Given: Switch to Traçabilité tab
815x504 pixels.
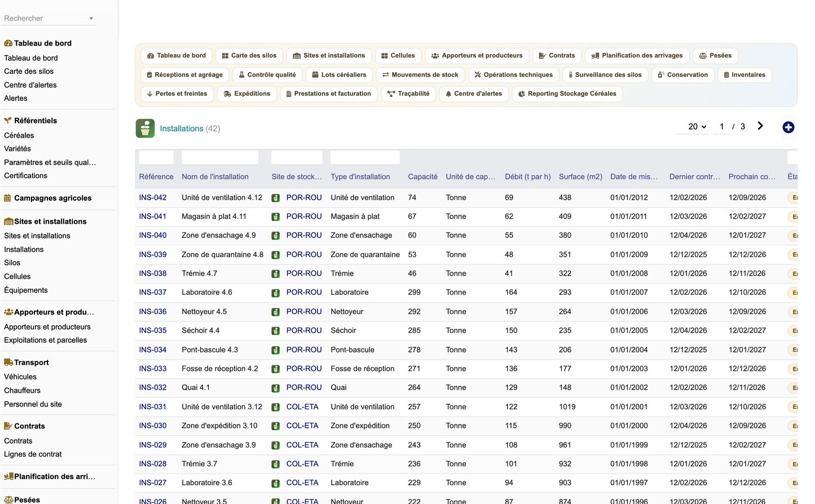Looking at the screenshot, I should (x=408, y=94).
